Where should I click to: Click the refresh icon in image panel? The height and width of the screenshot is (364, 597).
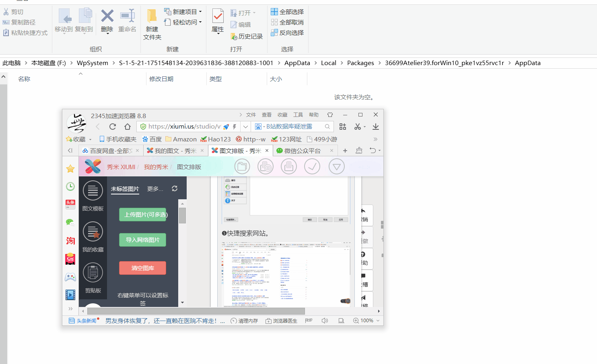175,188
